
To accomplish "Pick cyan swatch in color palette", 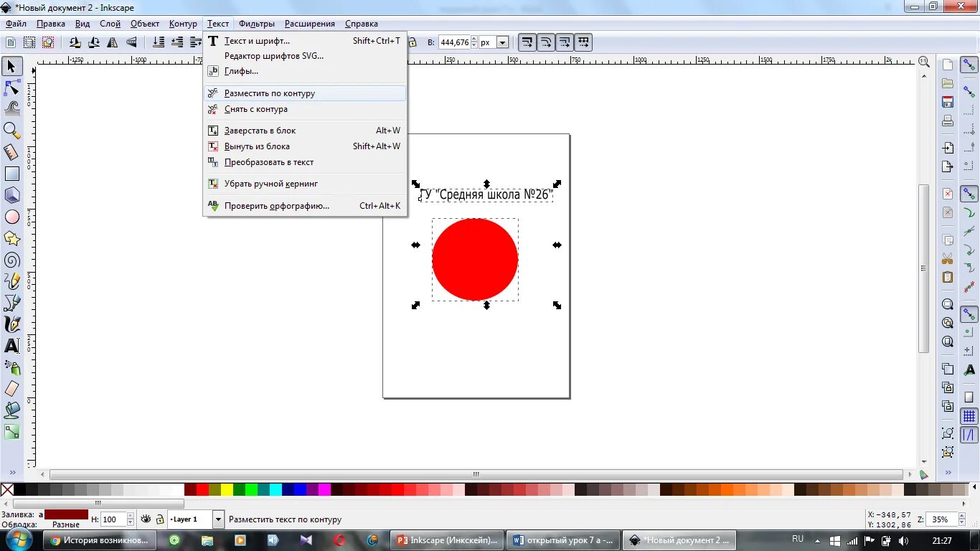I will tap(275, 490).
